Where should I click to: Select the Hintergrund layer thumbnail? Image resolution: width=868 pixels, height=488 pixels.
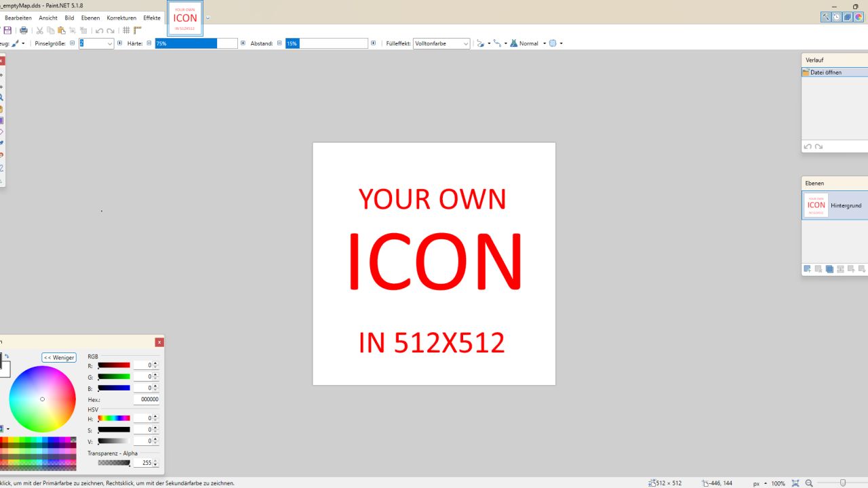point(816,205)
